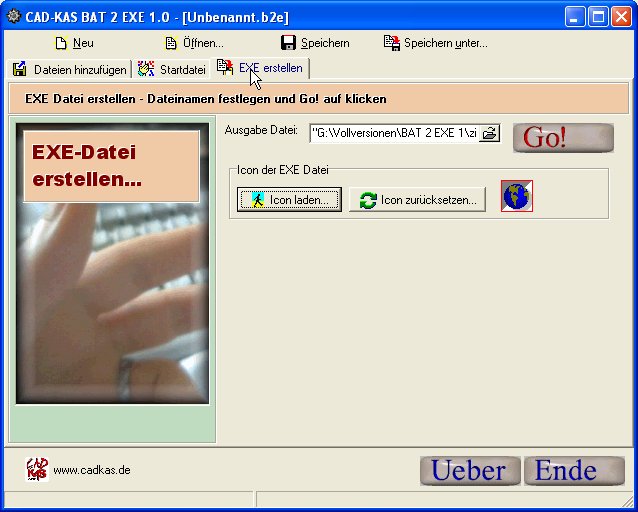This screenshot has width=638, height=512.
Task: Click in the Ausgabe Datei path field
Action: click(x=392, y=133)
